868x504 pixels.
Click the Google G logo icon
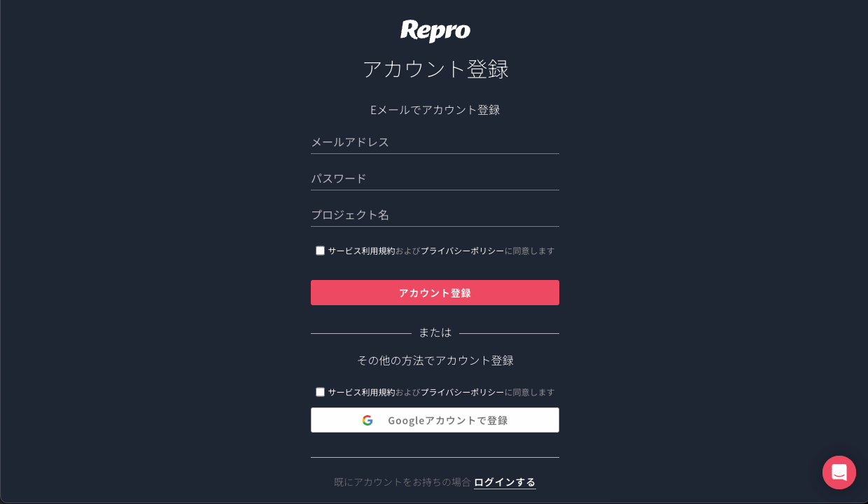(x=367, y=420)
